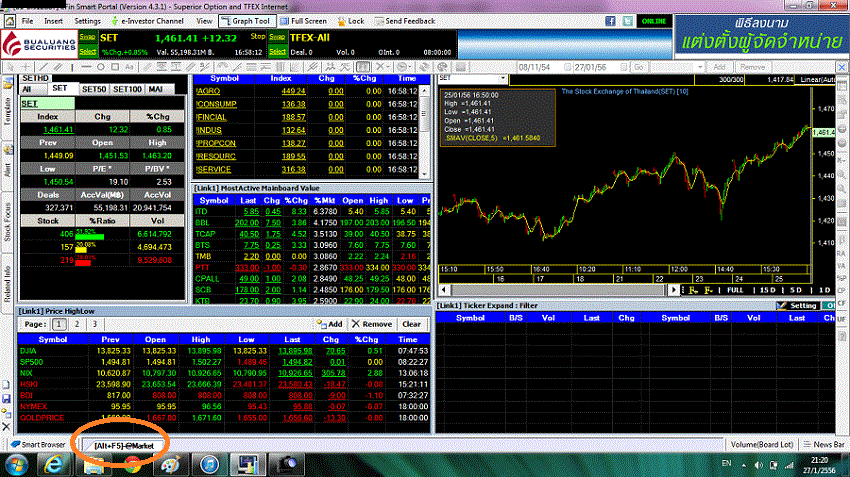This screenshot has width=850, height=477.
Task: Click Send Feedback
Action: pyautogui.click(x=405, y=21)
